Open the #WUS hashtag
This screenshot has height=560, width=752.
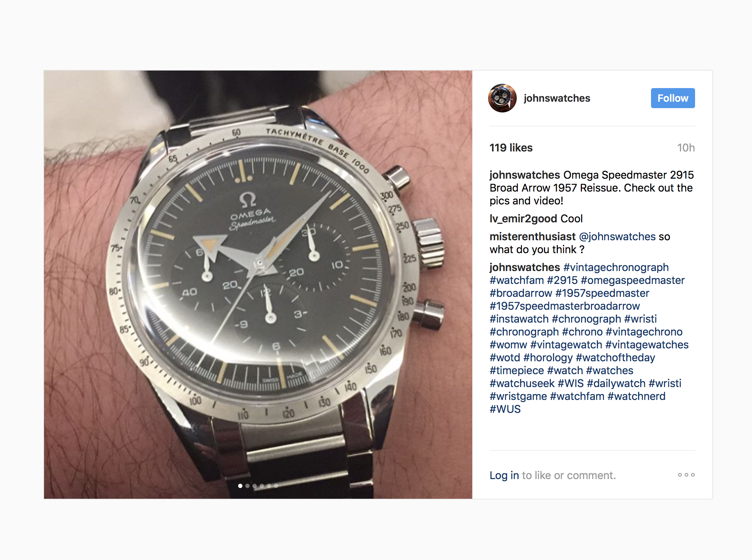pyautogui.click(x=505, y=409)
